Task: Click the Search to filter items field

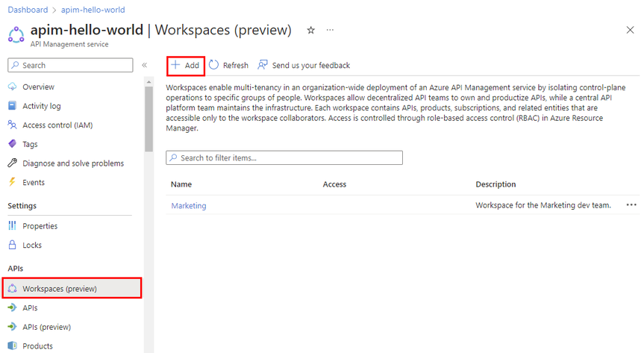Action: [x=284, y=157]
